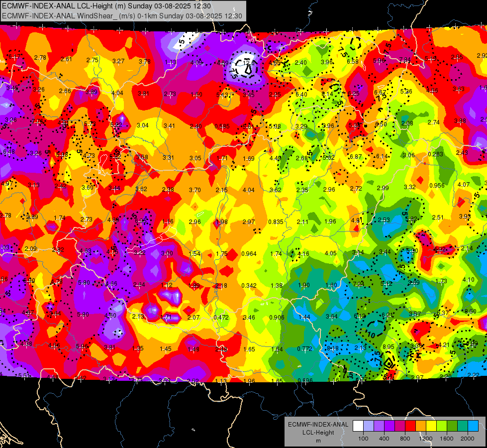Click the wind shear value 3.41
This screenshot has height=448, width=487.
170,126
